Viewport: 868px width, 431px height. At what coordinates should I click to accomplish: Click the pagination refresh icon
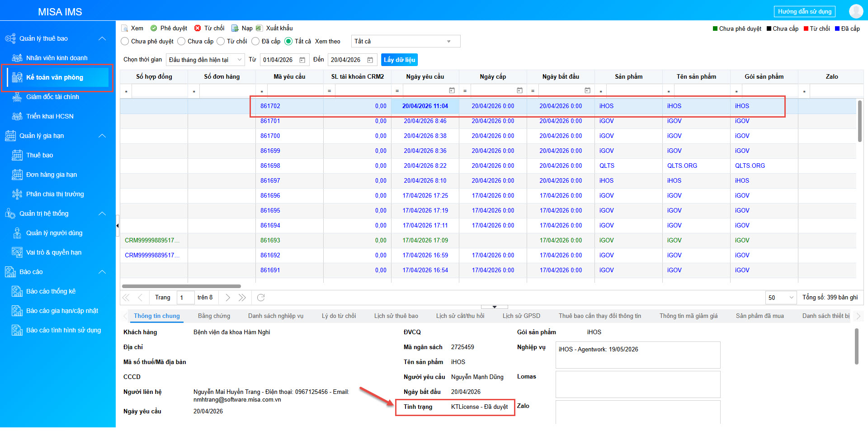click(261, 298)
